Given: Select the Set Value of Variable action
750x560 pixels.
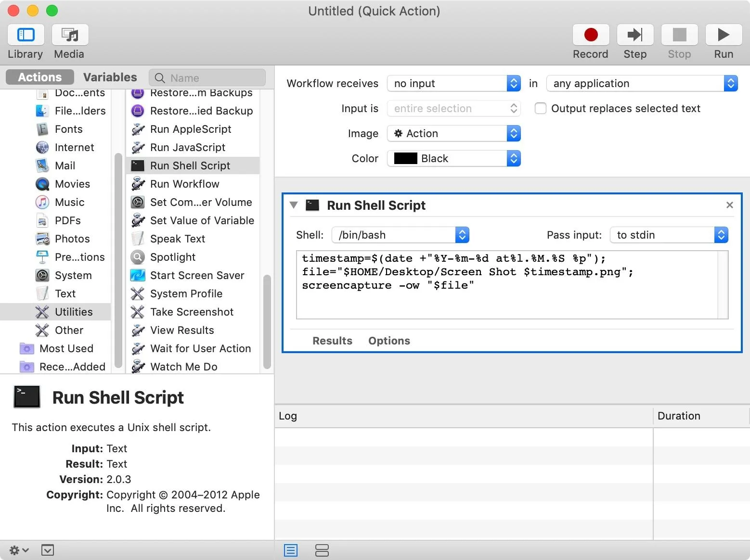Looking at the screenshot, I should pyautogui.click(x=193, y=220).
